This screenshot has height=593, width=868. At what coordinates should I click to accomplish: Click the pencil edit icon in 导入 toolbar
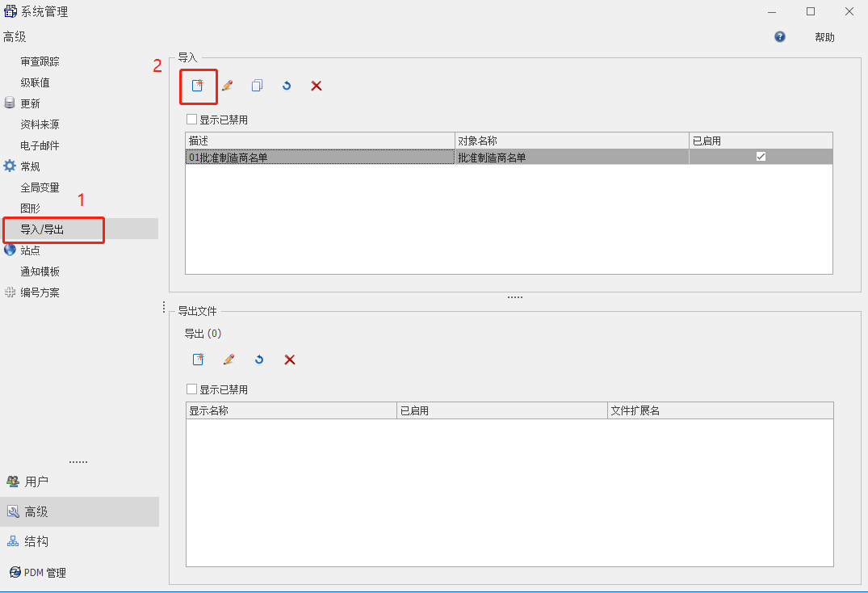point(228,86)
